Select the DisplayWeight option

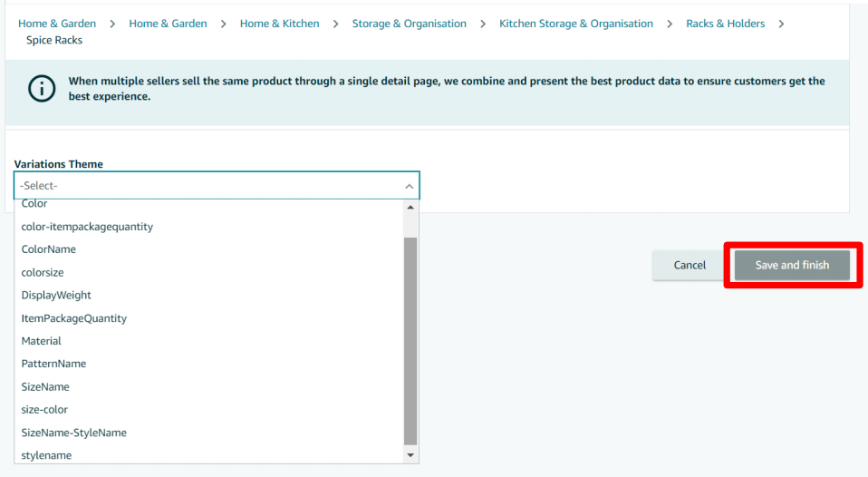point(56,295)
